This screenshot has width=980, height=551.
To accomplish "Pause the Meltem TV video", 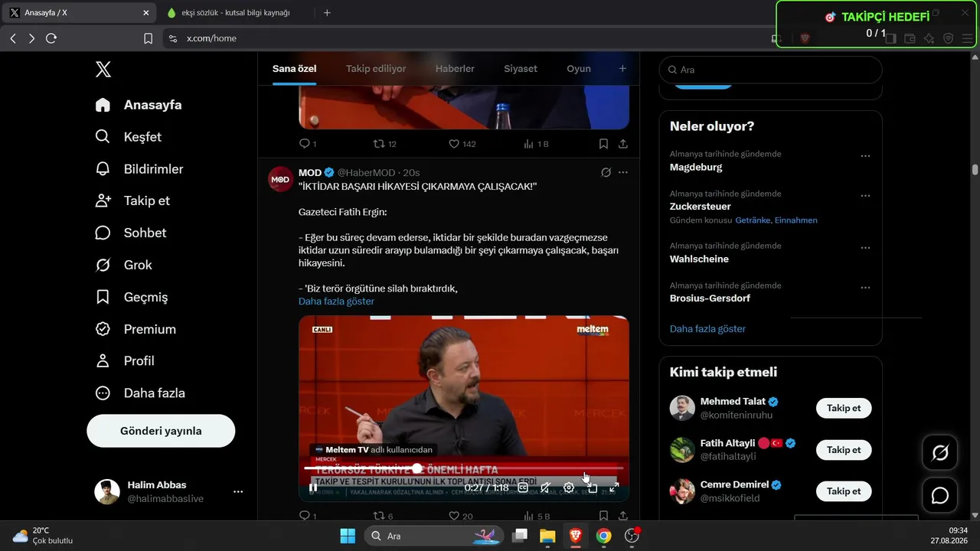I will tap(313, 487).
